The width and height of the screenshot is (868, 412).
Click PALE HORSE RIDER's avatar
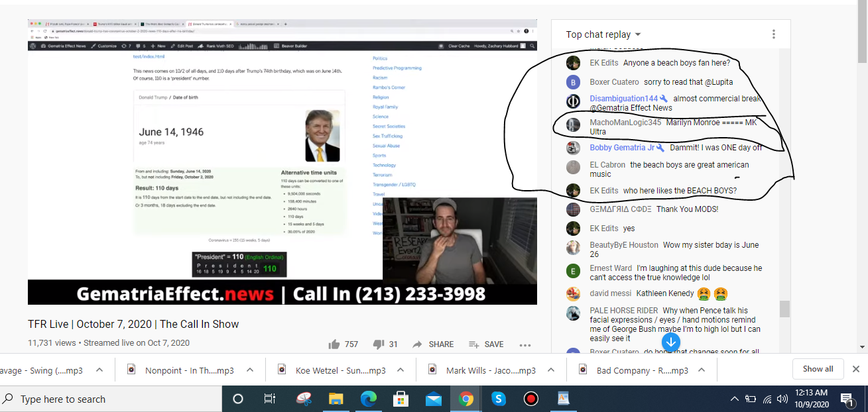pyautogui.click(x=574, y=313)
